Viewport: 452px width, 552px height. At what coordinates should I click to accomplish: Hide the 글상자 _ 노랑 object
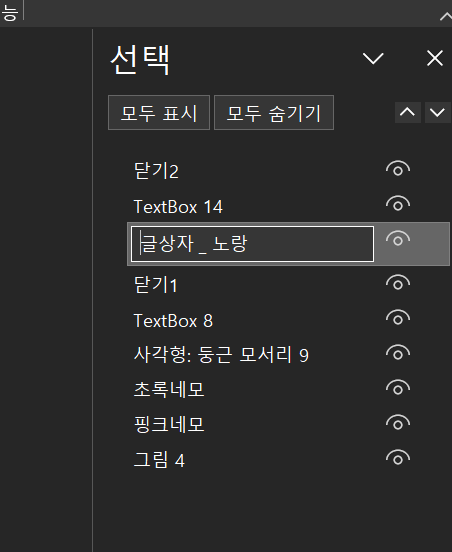pyautogui.click(x=398, y=239)
